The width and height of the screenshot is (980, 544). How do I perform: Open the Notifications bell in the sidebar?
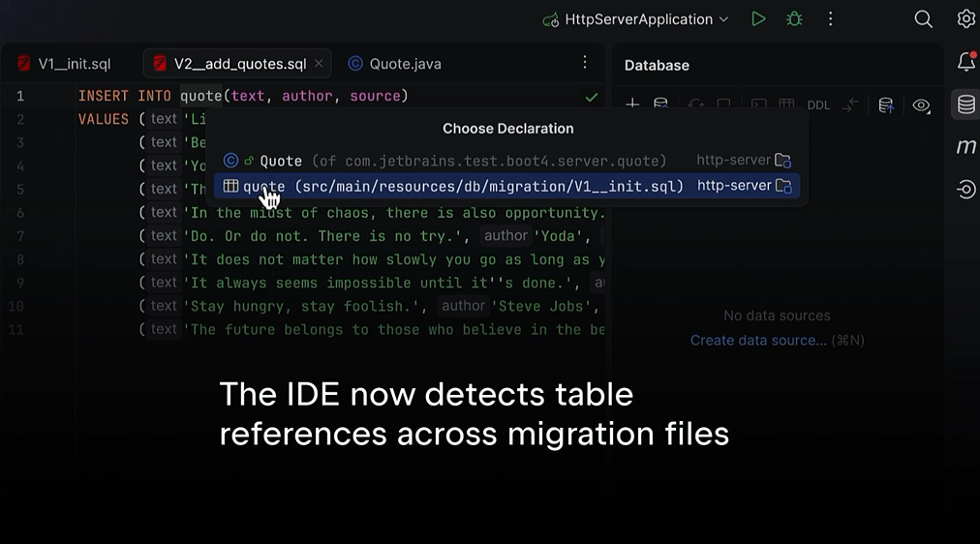(966, 61)
